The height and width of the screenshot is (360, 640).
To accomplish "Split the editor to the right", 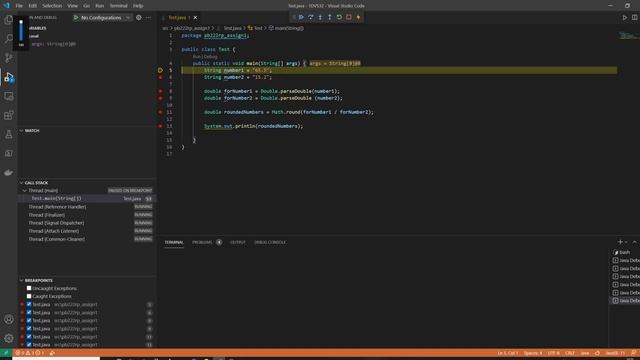I will (635, 18).
